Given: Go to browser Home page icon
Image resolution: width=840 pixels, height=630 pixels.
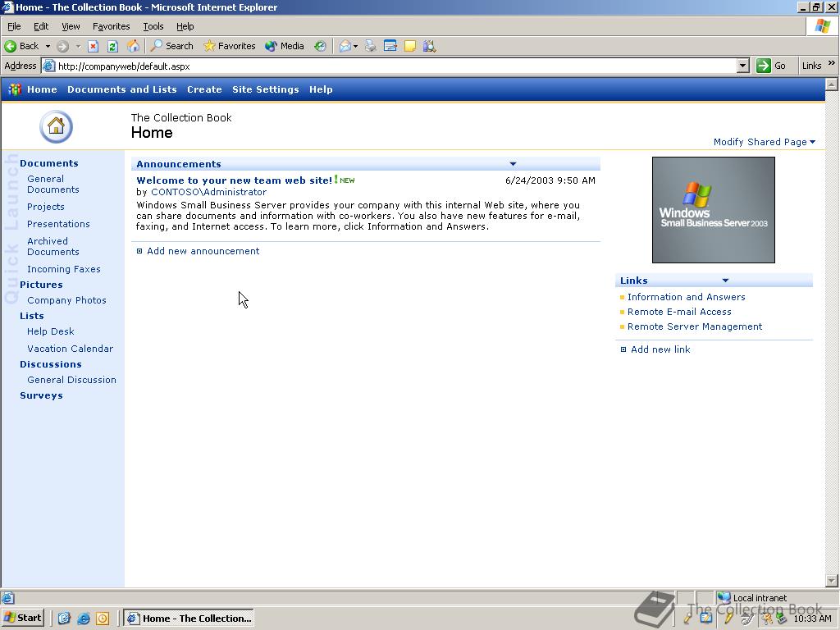Looking at the screenshot, I should 133,46.
